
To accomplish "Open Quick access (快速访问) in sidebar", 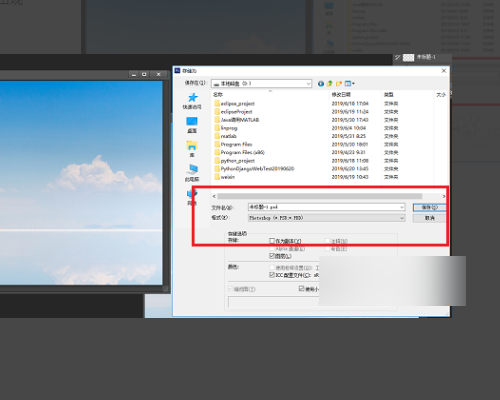I will pyautogui.click(x=192, y=101).
